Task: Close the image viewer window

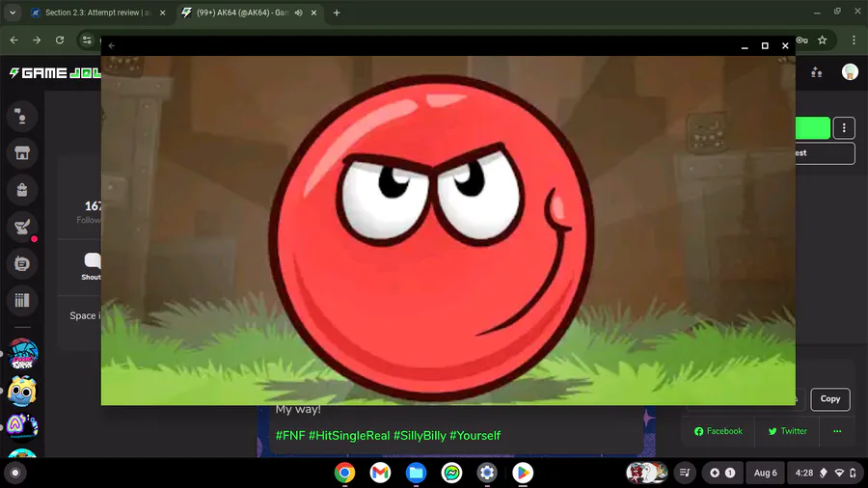Action: 785,46
